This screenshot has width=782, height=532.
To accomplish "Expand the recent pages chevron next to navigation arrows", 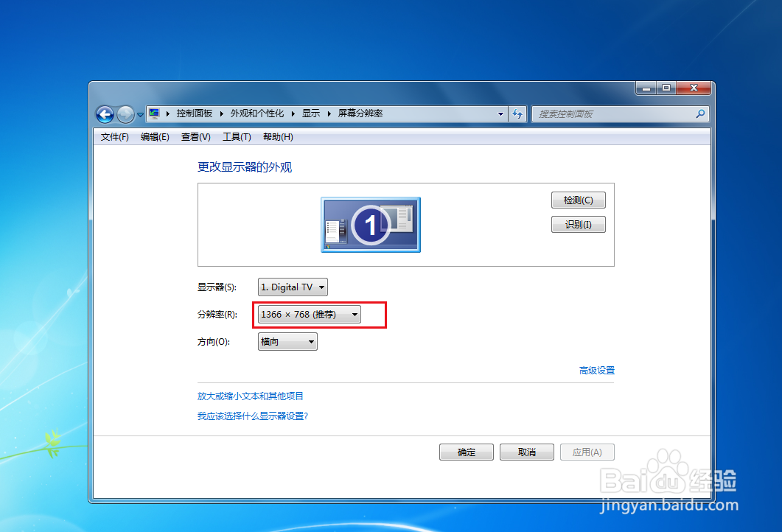I will tap(139, 114).
